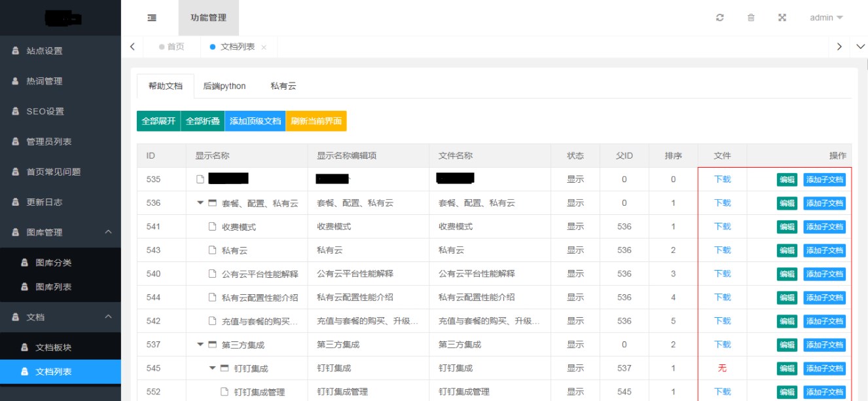Toggle fullscreen with the expand icon
The image size is (868, 401).
coord(782,18)
